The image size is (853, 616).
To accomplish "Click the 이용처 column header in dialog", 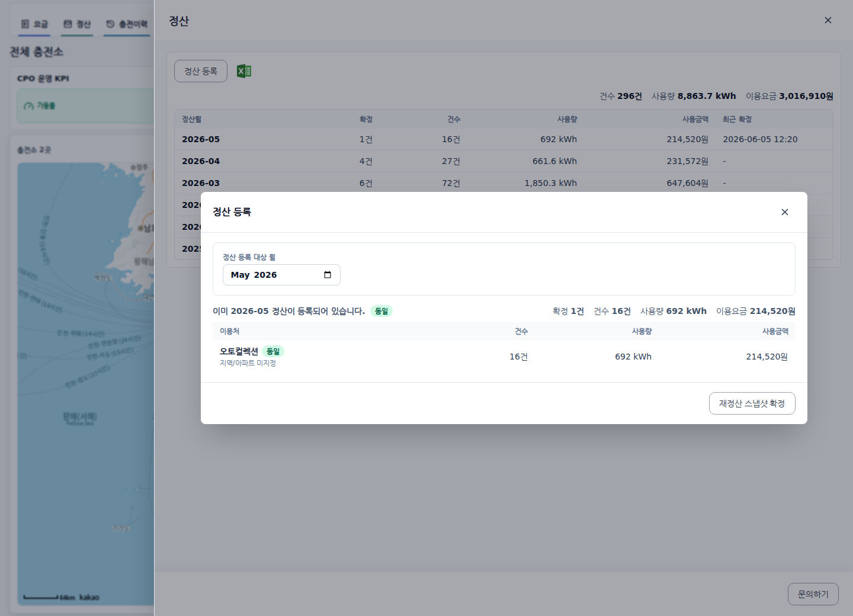I will click(229, 331).
